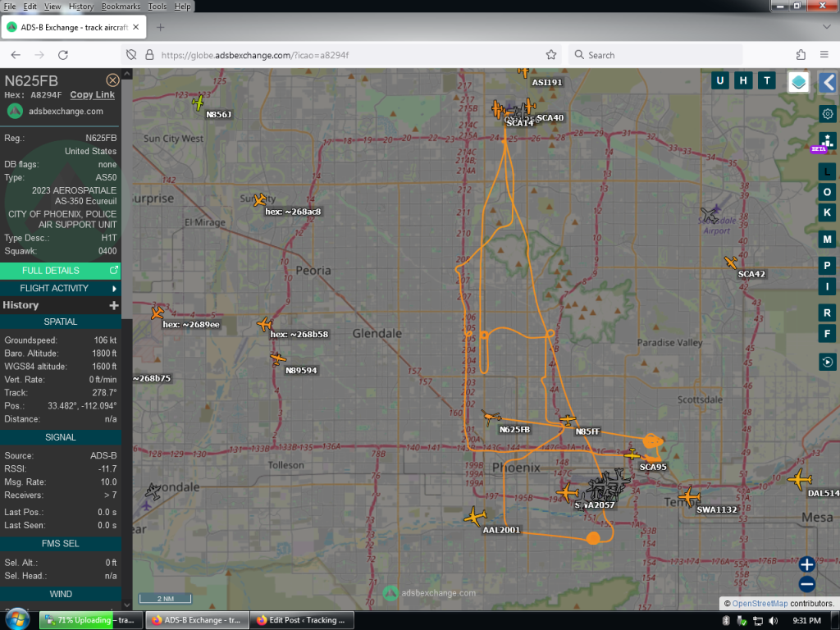Reload the current page
840x630 pixels.
(62, 55)
